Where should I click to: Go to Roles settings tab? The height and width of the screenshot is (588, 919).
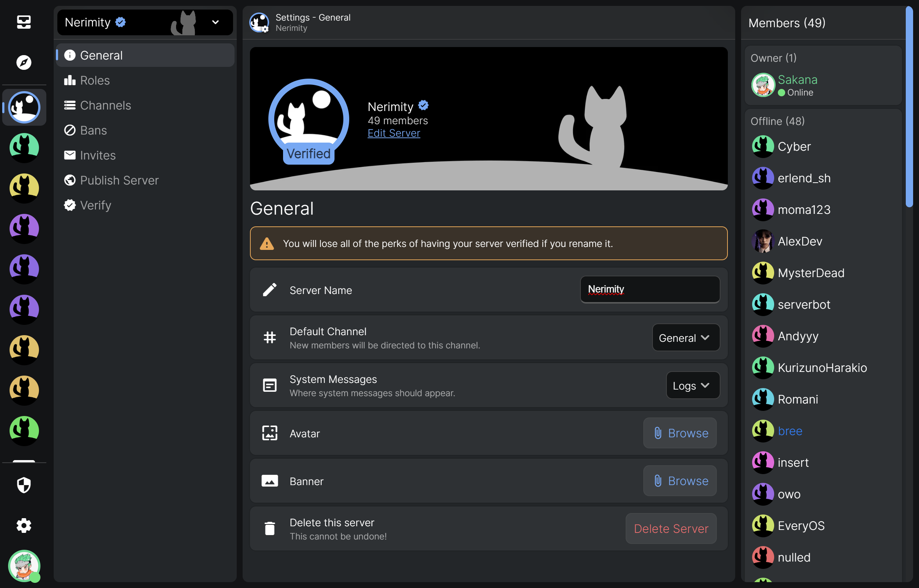click(95, 80)
